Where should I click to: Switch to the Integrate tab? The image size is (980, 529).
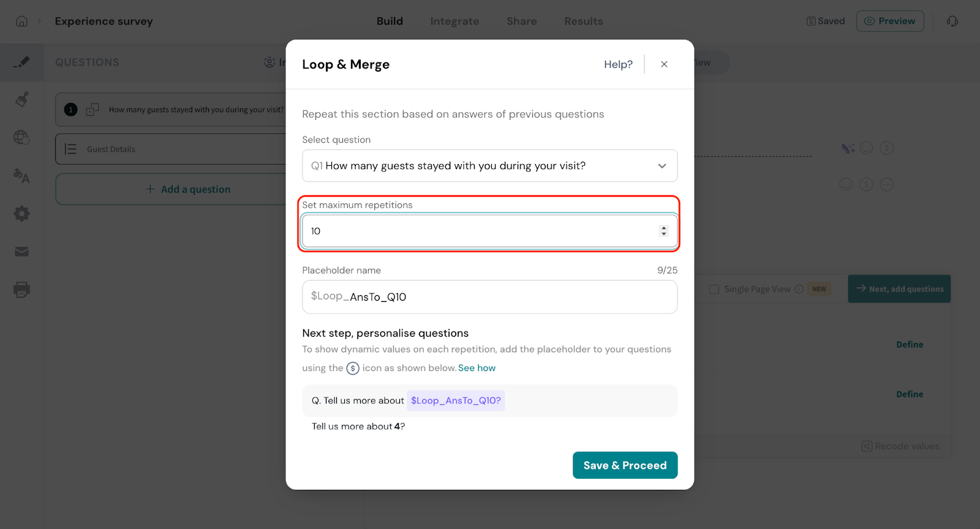(x=454, y=21)
